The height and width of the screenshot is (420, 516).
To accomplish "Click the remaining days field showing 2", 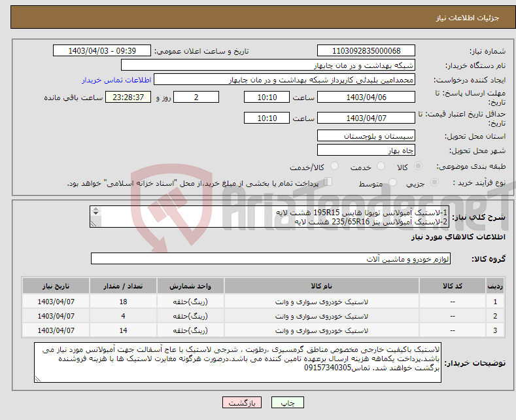I will click(x=196, y=97).
